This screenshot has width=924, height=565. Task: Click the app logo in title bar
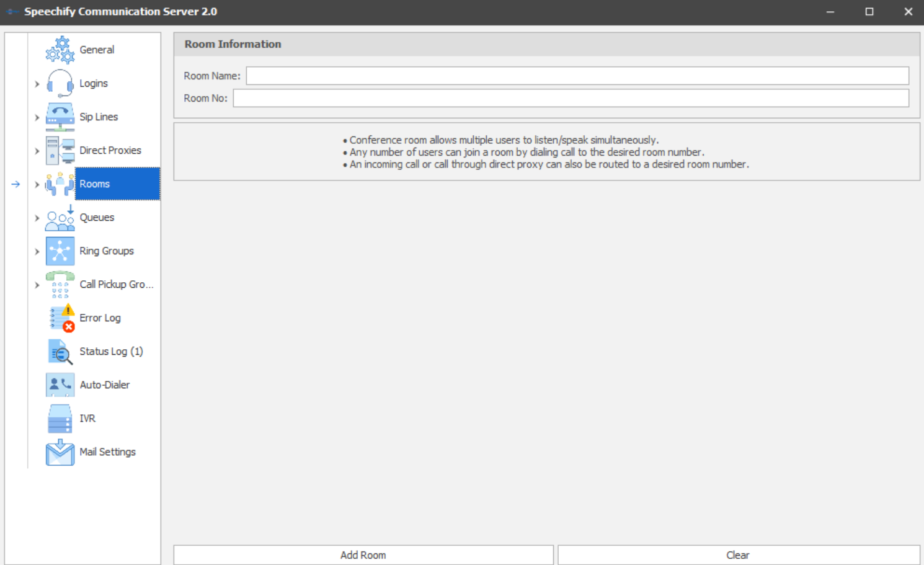(12, 12)
